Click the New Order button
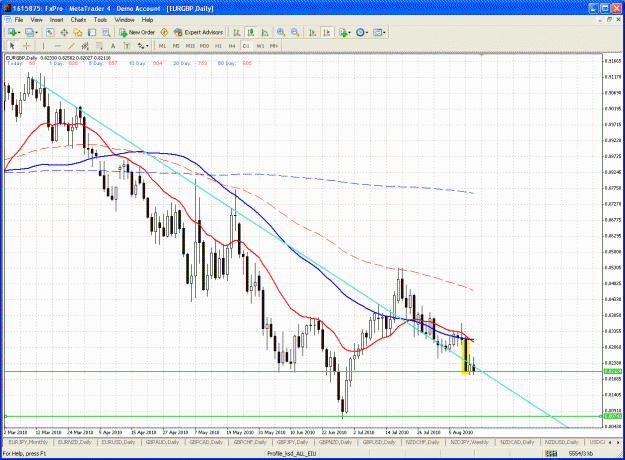Screen dimensions: 625x460 (x=137, y=32)
